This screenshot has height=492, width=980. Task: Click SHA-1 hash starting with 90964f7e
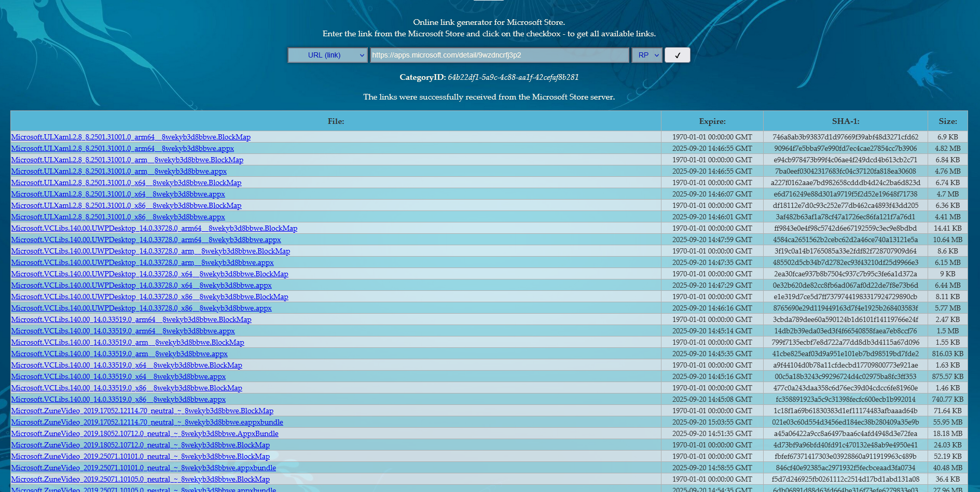[x=846, y=148]
